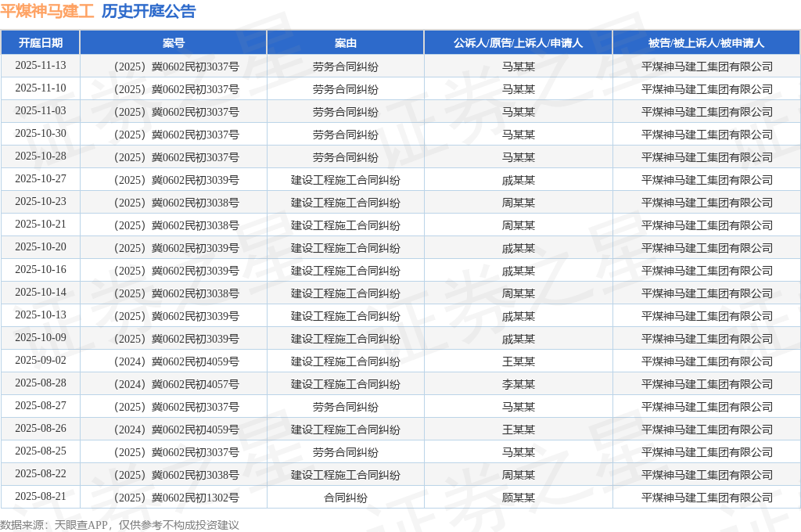Select the 开庭日期 column header
Screen dimensions: 801x532
[41, 43]
